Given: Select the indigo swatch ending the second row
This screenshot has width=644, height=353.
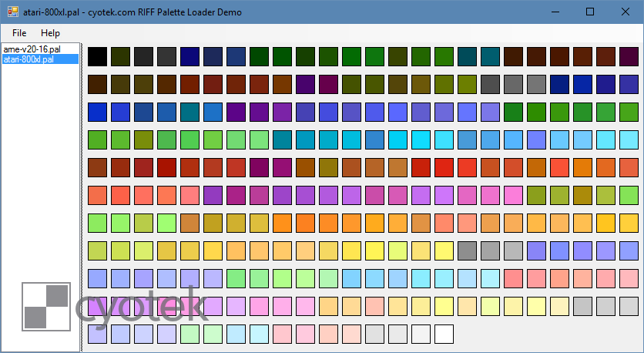Looking at the screenshot, I should coord(629,84).
